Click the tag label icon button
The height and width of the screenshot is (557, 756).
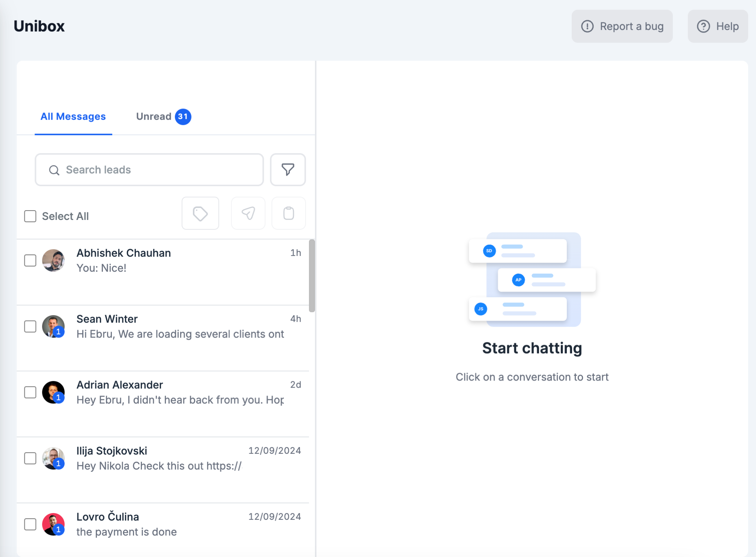tap(200, 214)
